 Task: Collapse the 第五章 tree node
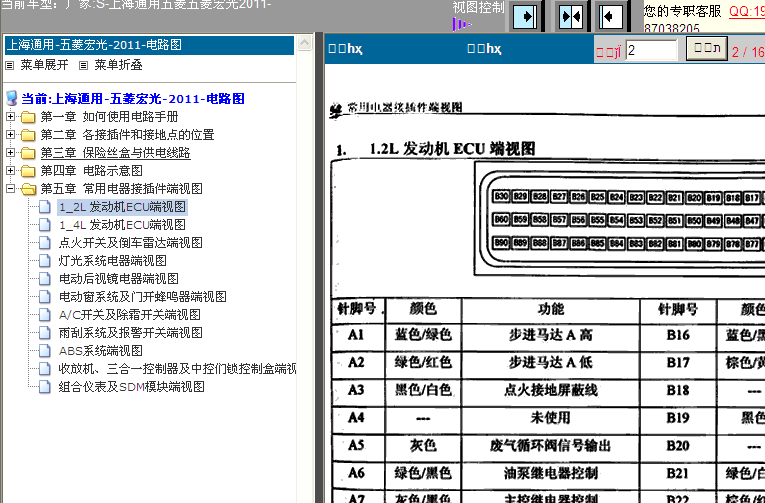click(11, 189)
